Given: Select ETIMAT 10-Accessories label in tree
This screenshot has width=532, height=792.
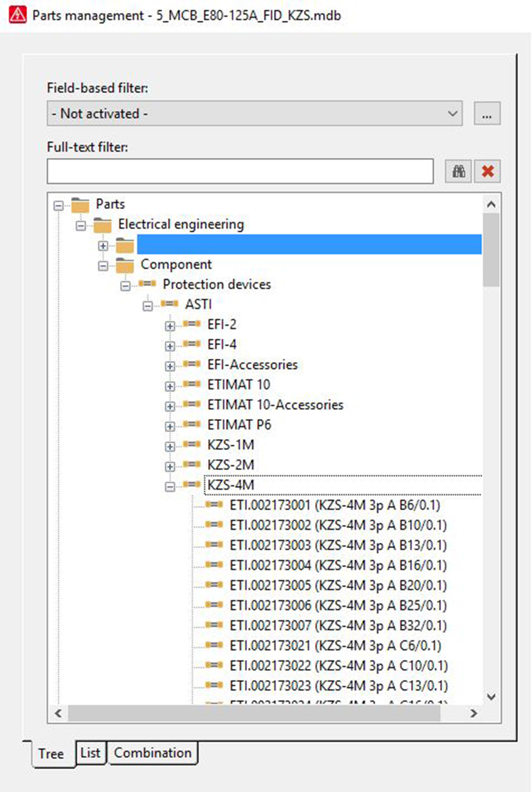Looking at the screenshot, I should (x=276, y=405).
